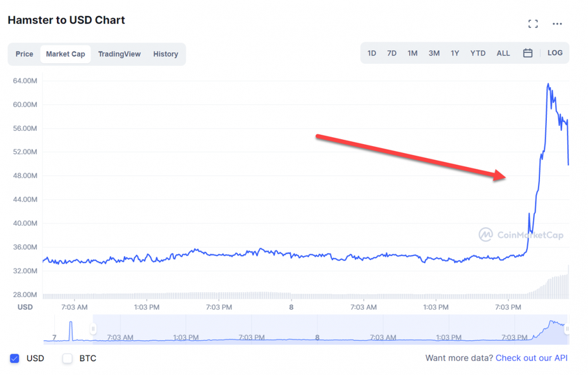Toggle the LOG scale option
Viewport: 588px width, 375px height.
click(x=555, y=53)
